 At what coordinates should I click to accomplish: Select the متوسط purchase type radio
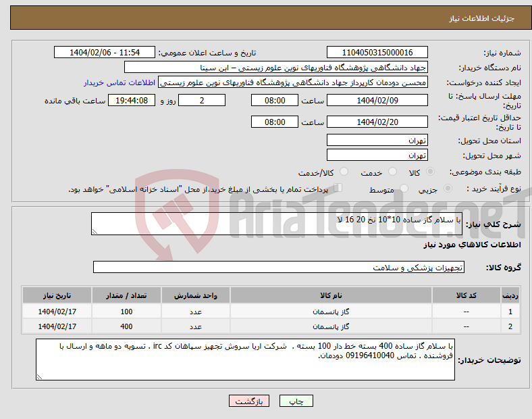click(404, 189)
